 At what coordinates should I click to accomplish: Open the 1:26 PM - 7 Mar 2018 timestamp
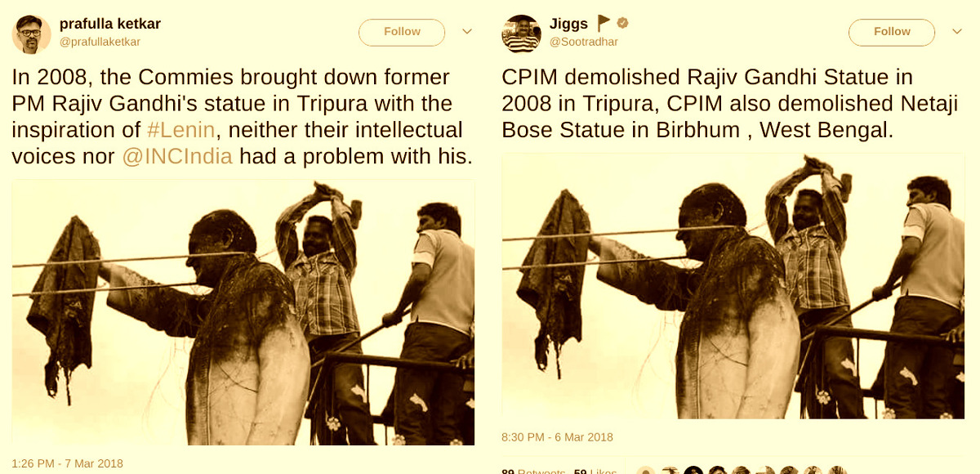tap(68, 463)
